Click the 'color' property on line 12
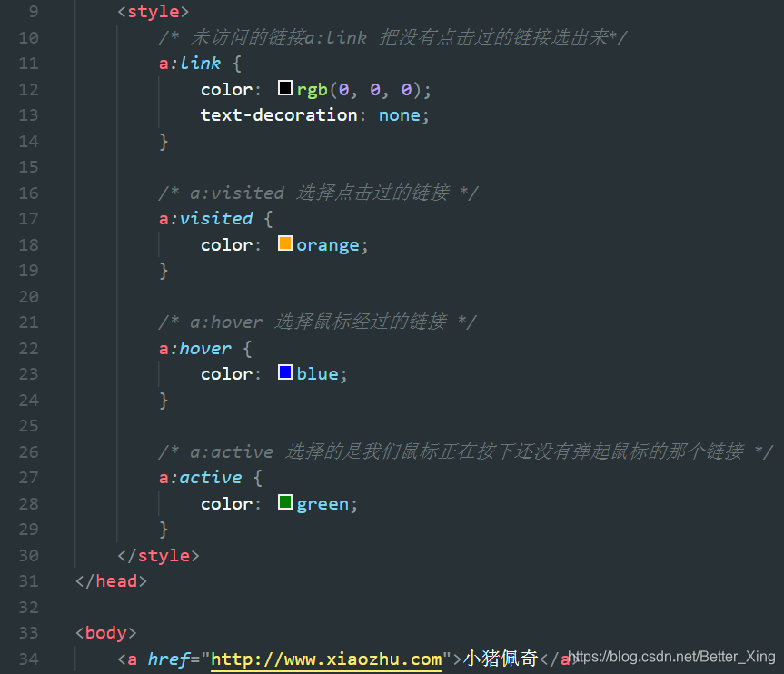The width and height of the screenshot is (784, 674). 226,90
